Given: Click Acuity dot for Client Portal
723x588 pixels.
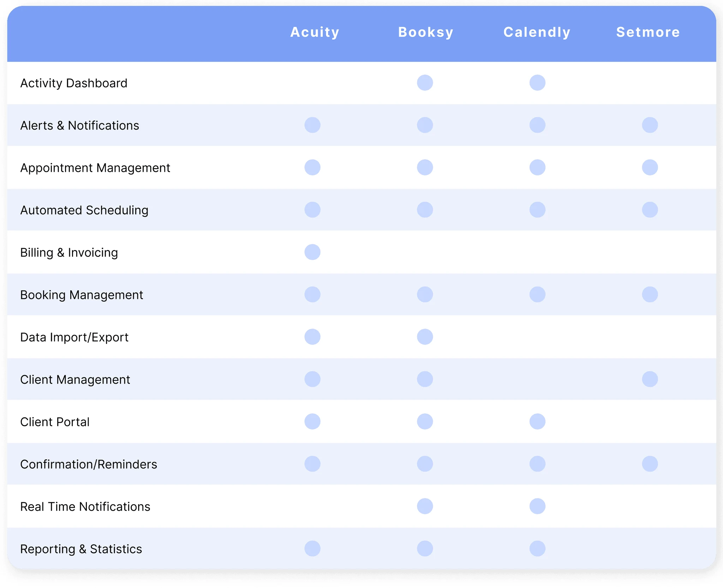Looking at the screenshot, I should pyautogui.click(x=312, y=421).
